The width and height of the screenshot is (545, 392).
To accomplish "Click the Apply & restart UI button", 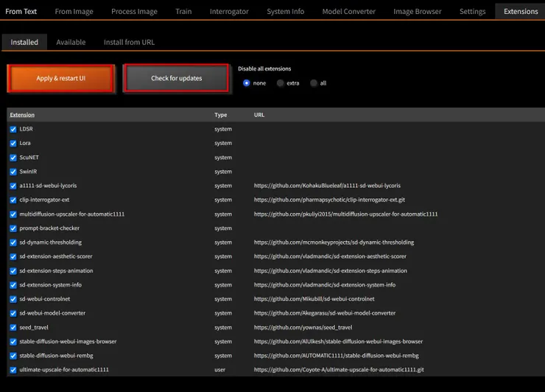I will [61, 78].
